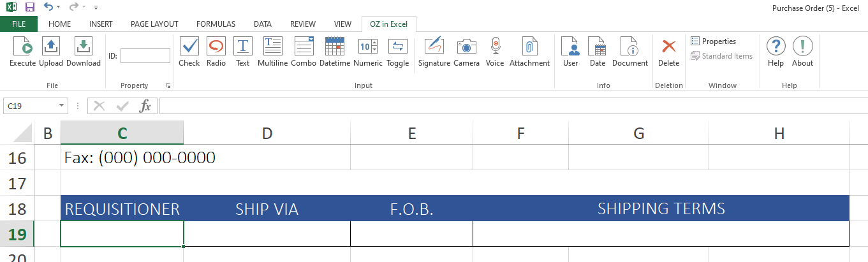Expand the Property group dialog launcher

pyautogui.click(x=168, y=85)
